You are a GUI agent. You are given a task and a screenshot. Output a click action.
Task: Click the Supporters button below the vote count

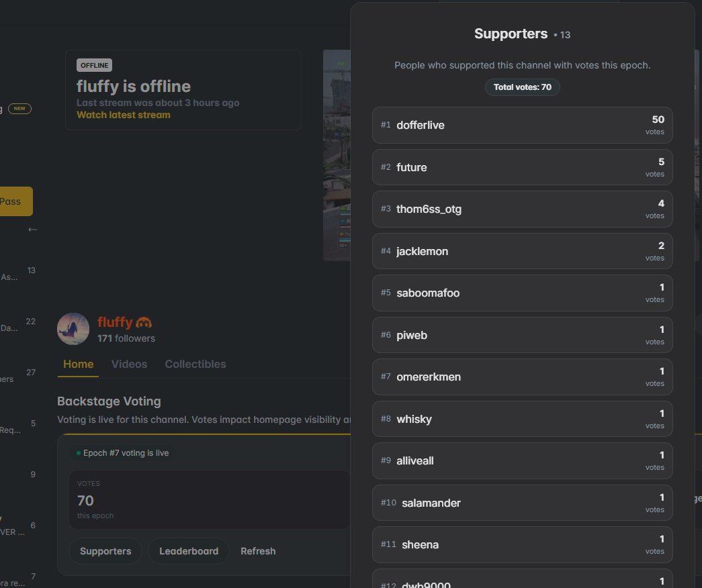pyautogui.click(x=105, y=551)
